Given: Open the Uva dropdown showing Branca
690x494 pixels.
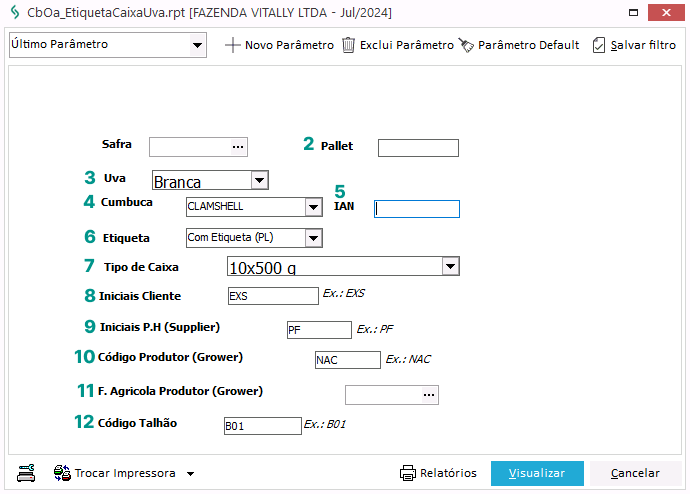Looking at the screenshot, I should pyautogui.click(x=259, y=181).
